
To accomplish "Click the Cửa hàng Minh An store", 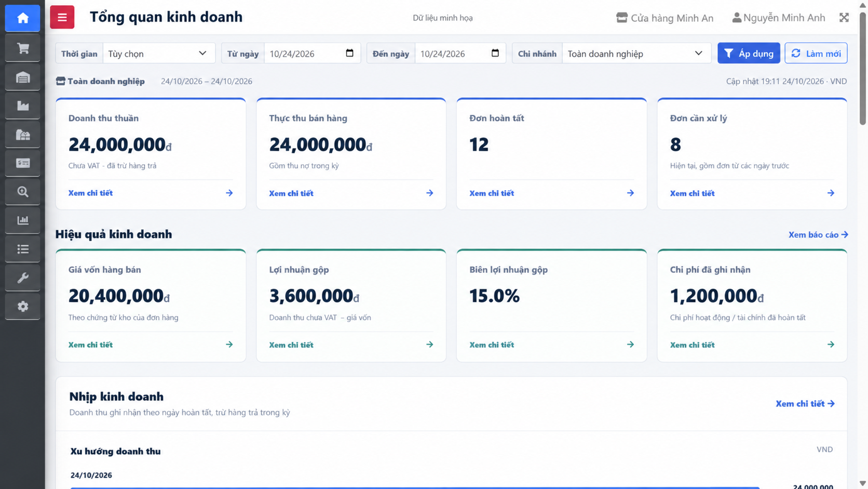I will (664, 18).
